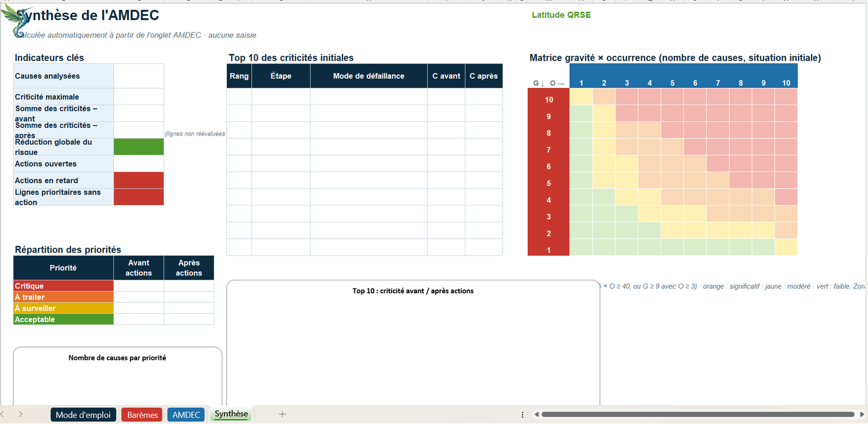Select the Synthèse sheet tab
The image size is (868, 424).
231,414
